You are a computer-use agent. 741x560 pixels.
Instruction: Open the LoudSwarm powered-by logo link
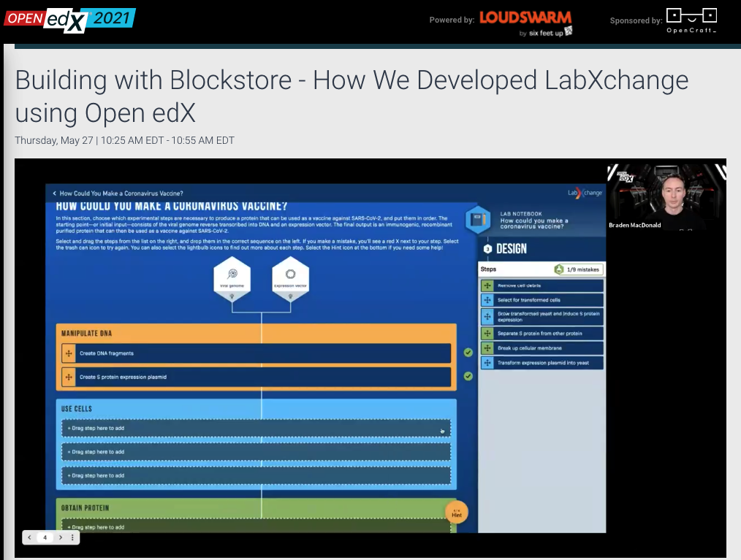coord(525,23)
